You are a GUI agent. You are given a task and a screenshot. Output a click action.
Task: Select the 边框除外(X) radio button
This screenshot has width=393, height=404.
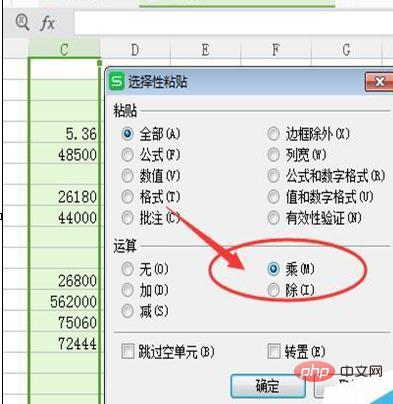[x=273, y=134]
